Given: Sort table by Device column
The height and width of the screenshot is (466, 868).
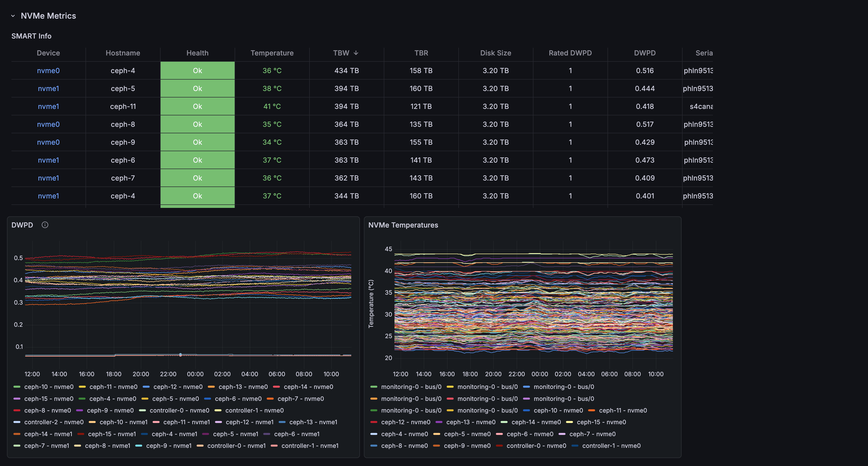Looking at the screenshot, I should tap(48, 53).
